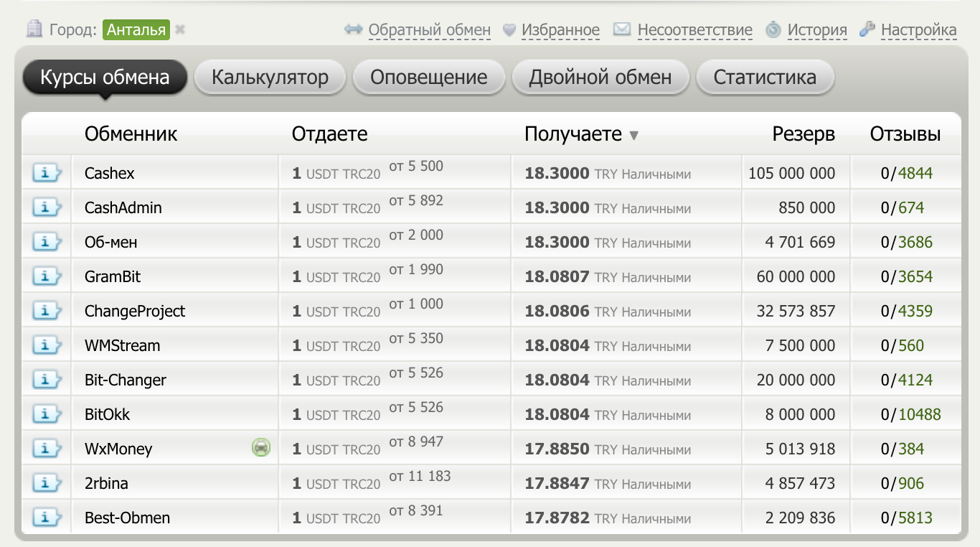The width and height of the screenshot is (980, 547).
Task: Click the reverse exchange arrows icon
Action: (353, 29)
